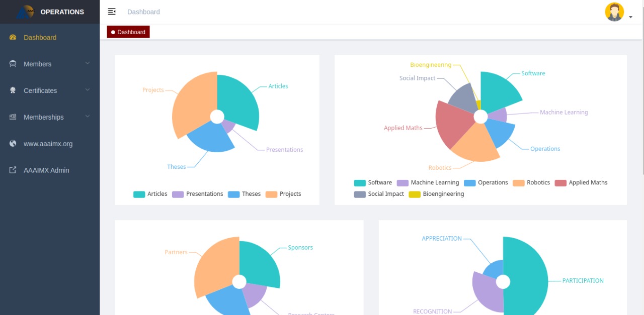Collapse sidebar with the hamburger menu icon
This screenshot has height=315, width=644.
112,12
